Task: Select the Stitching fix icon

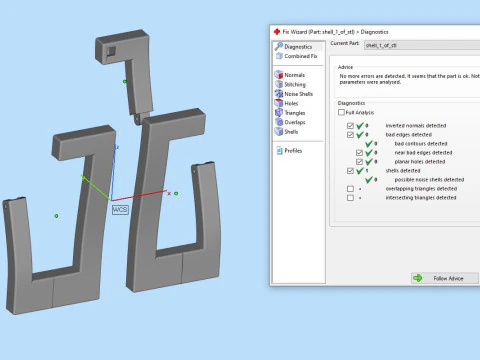Action: 279,84
